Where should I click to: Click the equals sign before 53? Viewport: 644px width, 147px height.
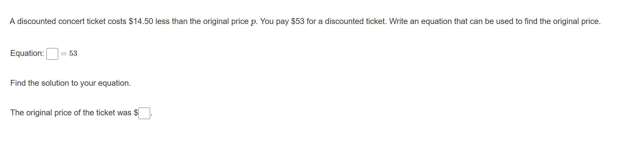click(64, 54)
